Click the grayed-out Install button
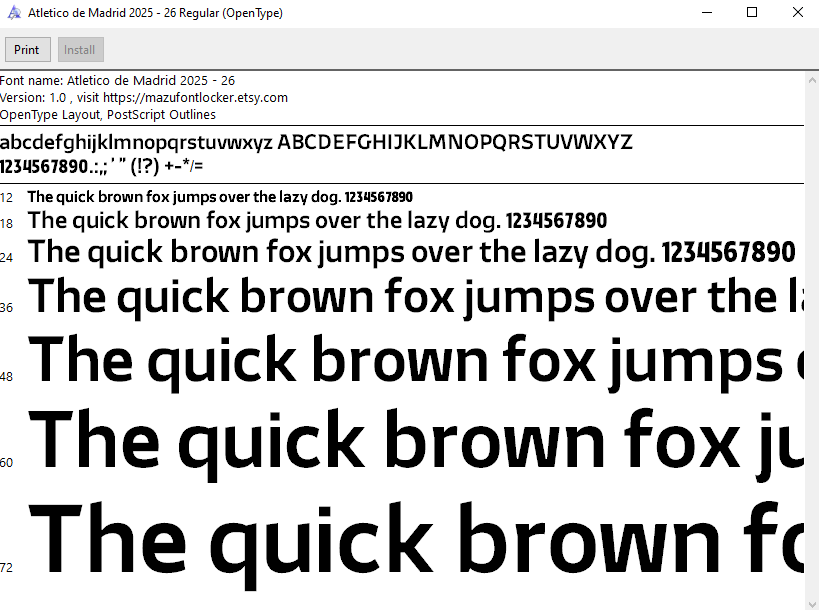 (80, 50)
